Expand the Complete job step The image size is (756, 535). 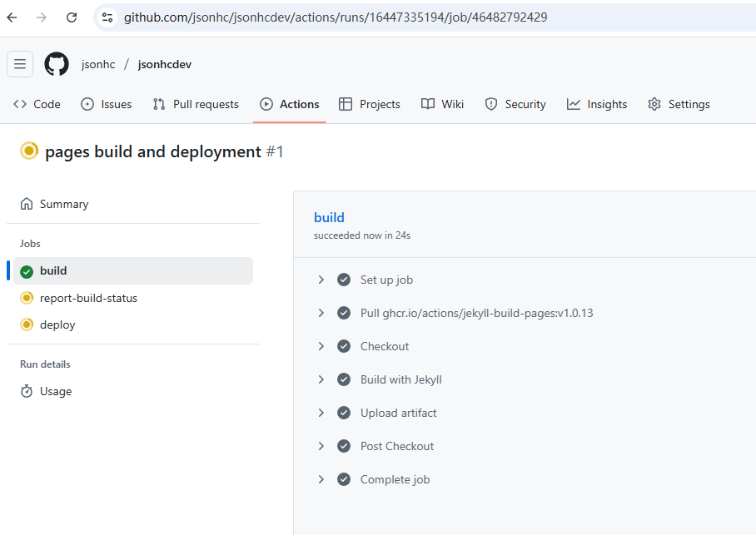click(321, 479)
